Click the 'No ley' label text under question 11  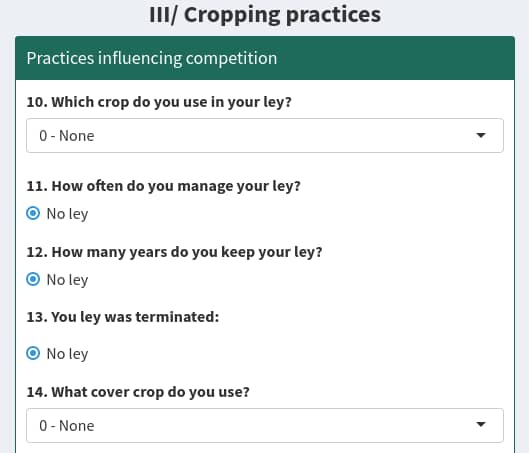67,214
